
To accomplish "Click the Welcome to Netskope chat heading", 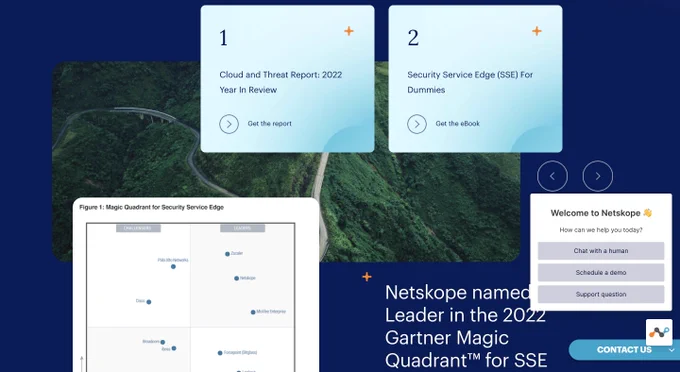I will click(601, 213).
